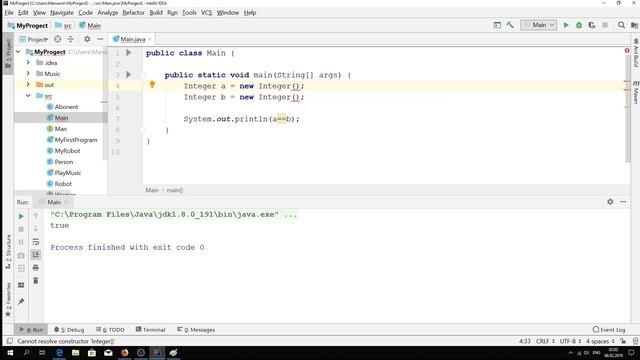Expand the Music folder
Viewport: 640px width, 360px height.
coord(28,73)
